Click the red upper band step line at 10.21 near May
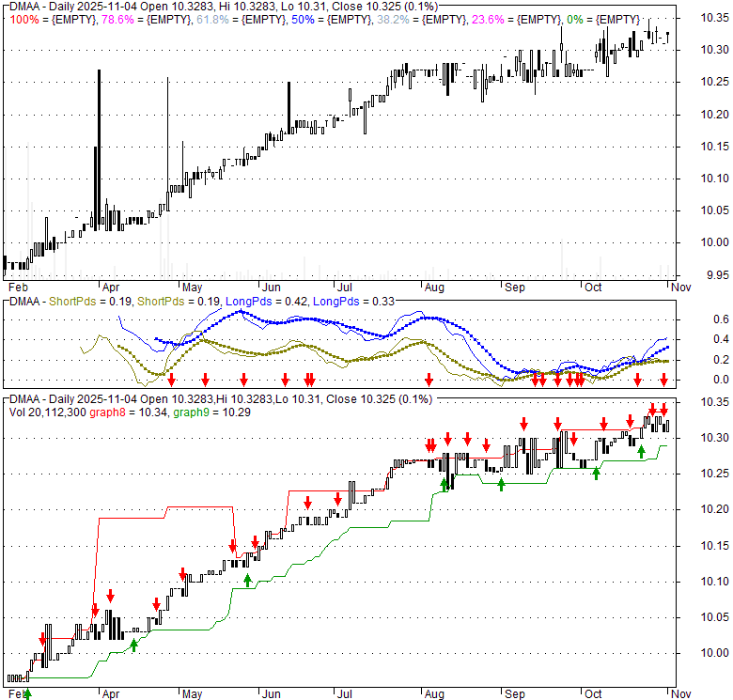Screen dimensions: 733x700 pyautogui.click(x=199, y=506)
